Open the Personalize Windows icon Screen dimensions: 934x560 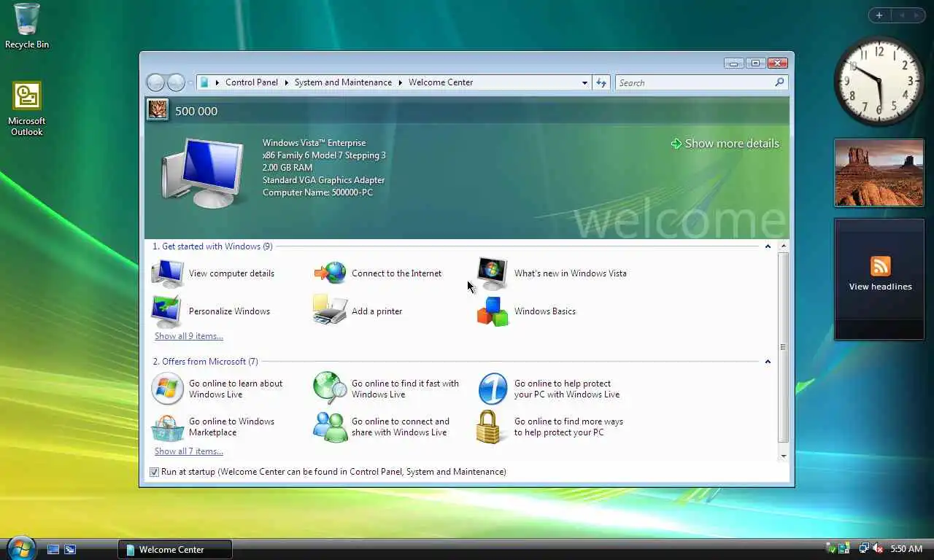(x=167, y=311)
